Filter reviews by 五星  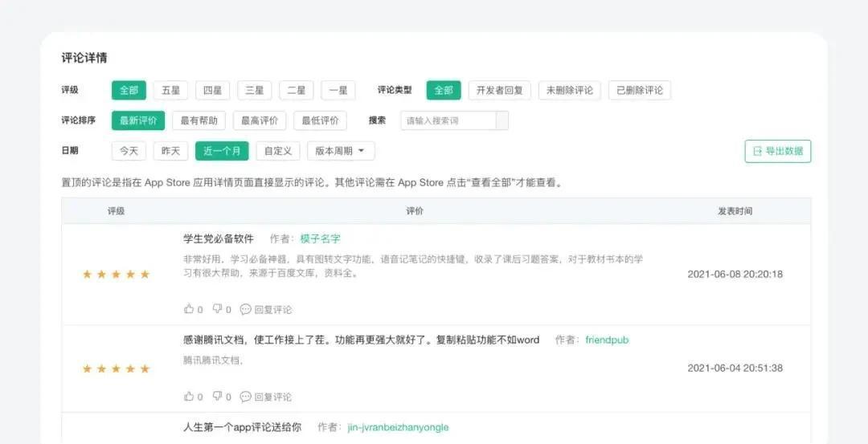tap(170, 90)
